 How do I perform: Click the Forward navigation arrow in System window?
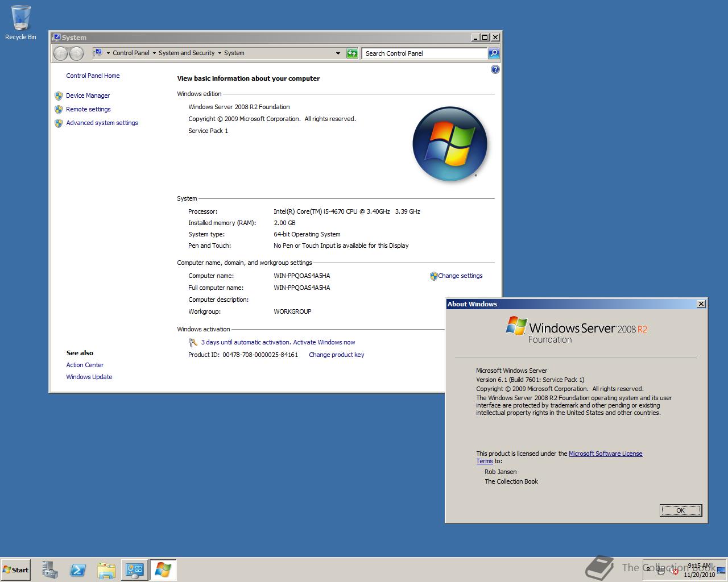click(x=77, y=53)
